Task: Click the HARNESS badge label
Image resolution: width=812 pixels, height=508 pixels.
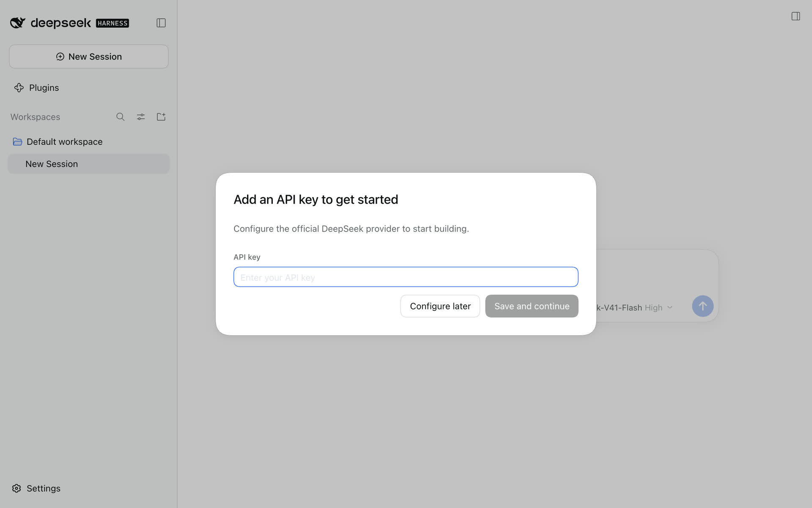Action: click(x=112, y=23)
